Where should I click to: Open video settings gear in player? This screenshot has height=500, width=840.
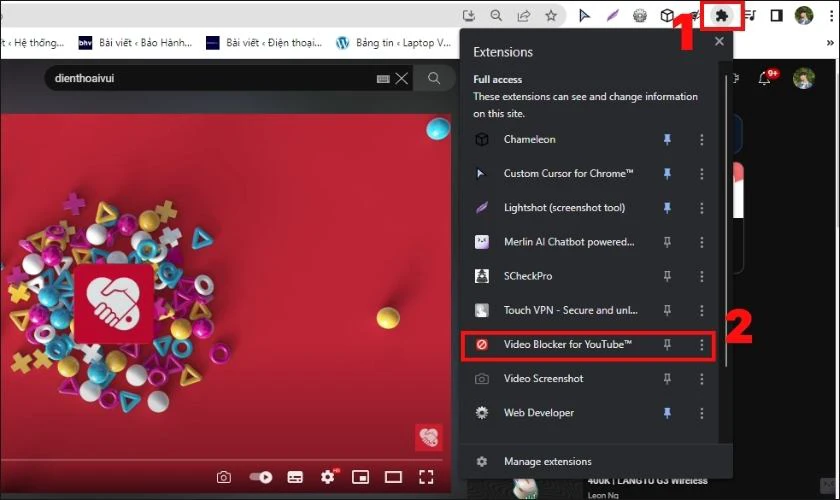point(328,477)
